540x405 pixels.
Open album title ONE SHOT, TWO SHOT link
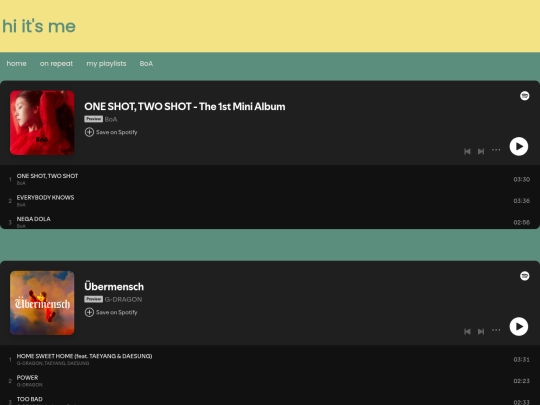point(185,106)
